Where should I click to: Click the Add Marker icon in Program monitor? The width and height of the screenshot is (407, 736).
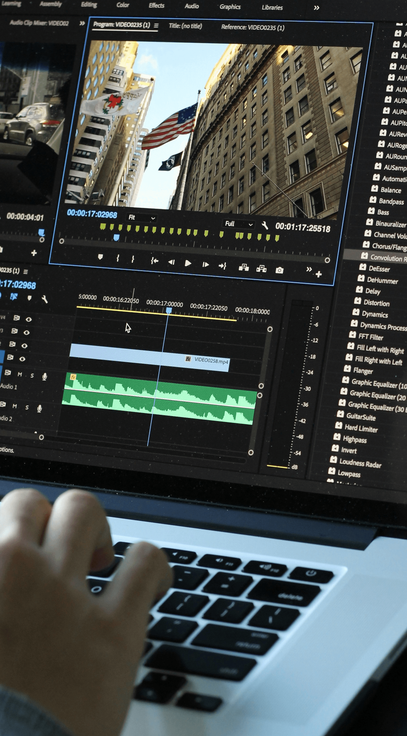pyautogui.click(x=100, y=257)
